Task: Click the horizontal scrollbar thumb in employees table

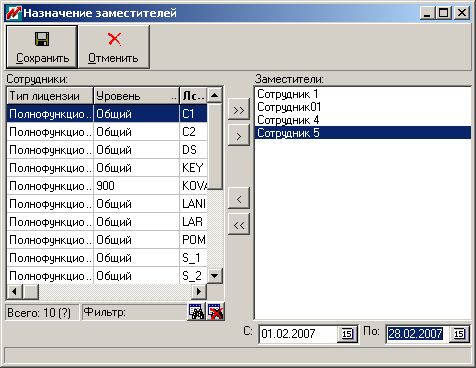Action: pyautogui.click(x=31, y=292)
